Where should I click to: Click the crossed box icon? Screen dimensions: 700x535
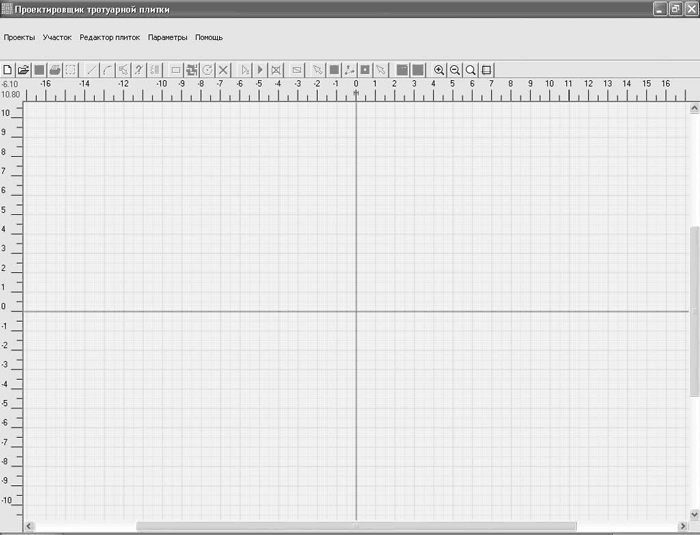pyautogui.click(x=276, y=70)
